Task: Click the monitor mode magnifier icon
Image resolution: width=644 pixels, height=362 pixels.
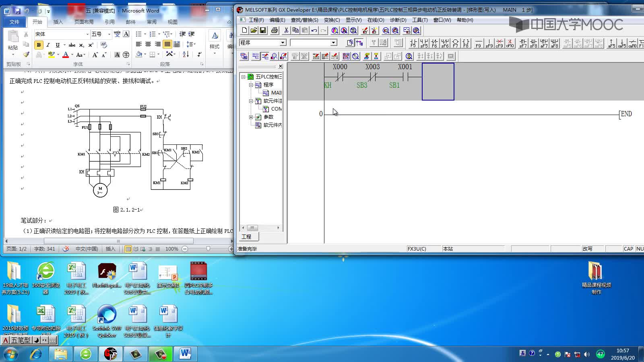Action: coord(274,56)
